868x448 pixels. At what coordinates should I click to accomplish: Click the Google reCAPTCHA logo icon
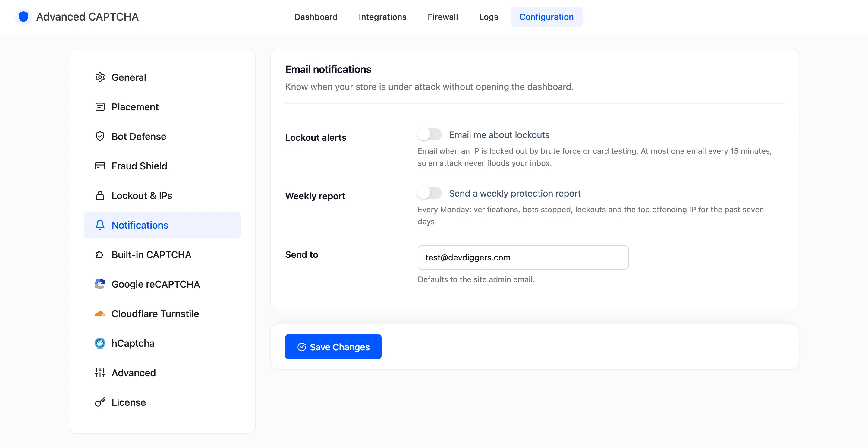point(100,284)
